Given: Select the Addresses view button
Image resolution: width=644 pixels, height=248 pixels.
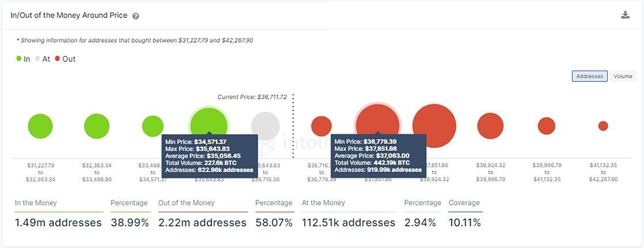Looking at the screenshot, I should point(589,77).
